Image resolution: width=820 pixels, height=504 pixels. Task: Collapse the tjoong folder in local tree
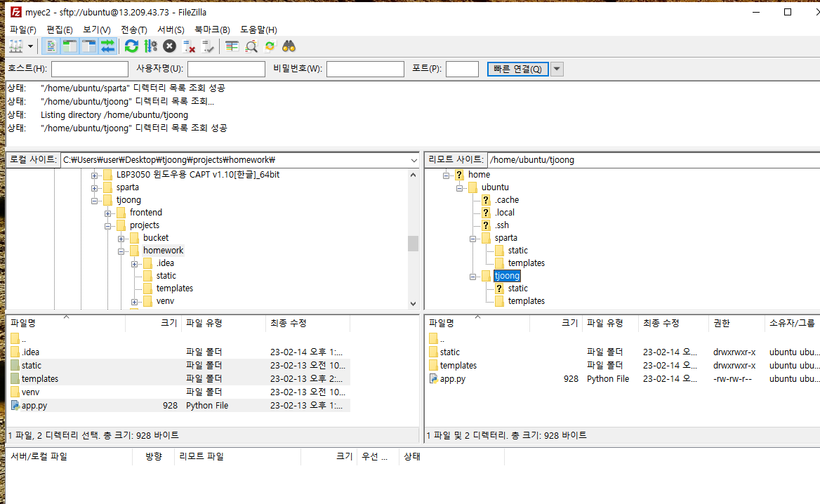(x=94, y=201)
